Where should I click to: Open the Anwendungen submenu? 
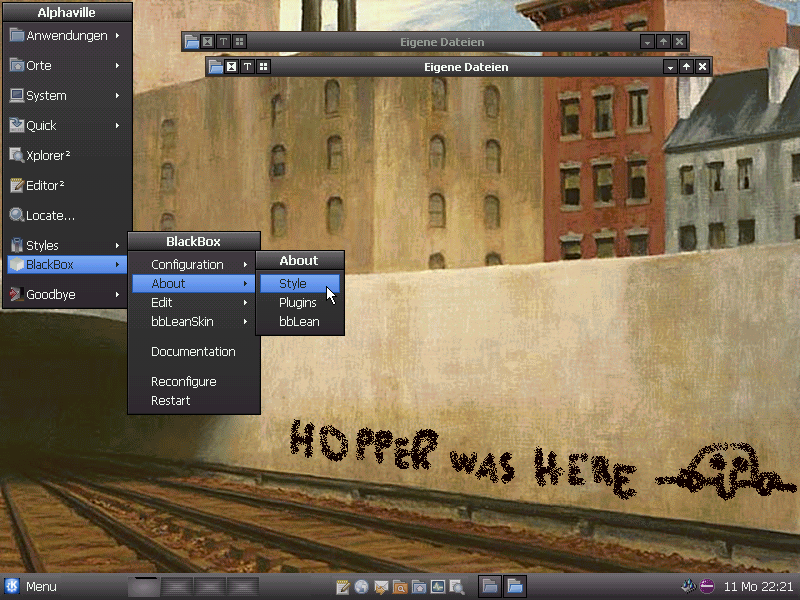(x=67, y=35)
